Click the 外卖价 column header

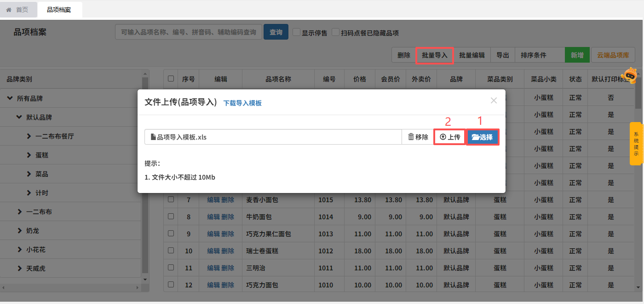point(421,79)
